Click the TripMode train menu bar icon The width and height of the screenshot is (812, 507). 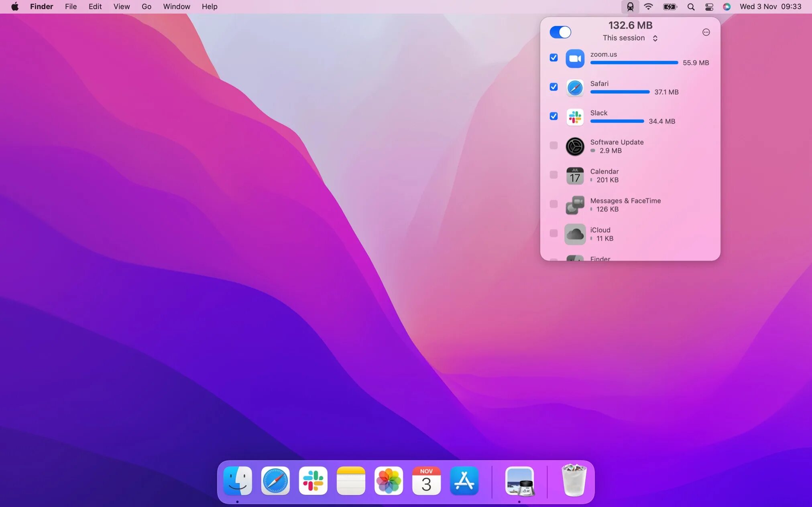(x=630, y=7)
